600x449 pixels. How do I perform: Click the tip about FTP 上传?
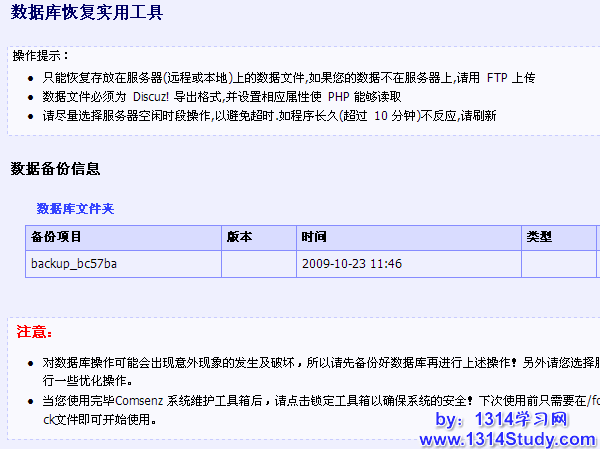[288, 77]
